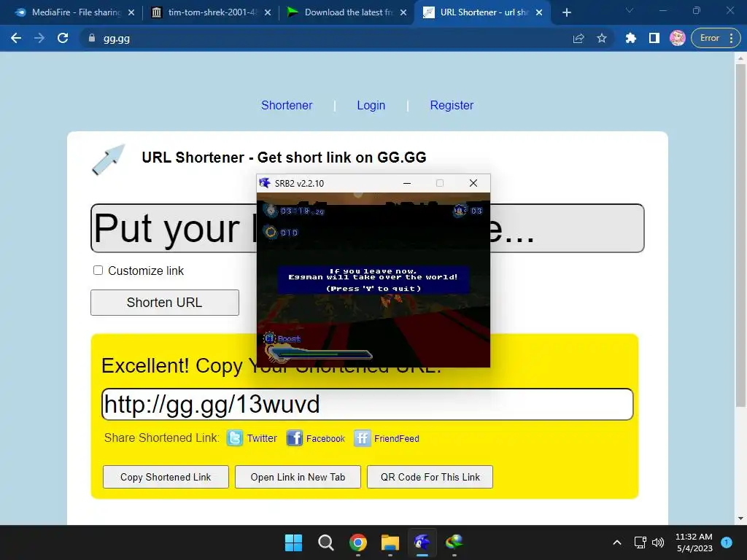Open the Login link

(x=371, y=105)
